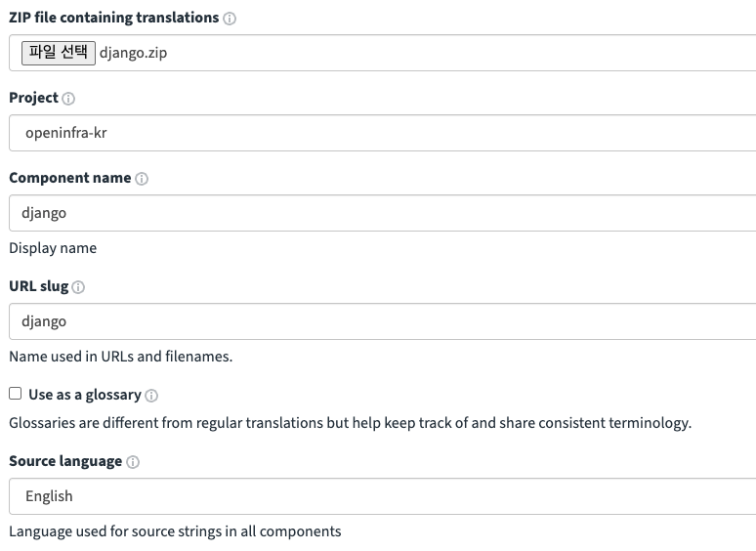The image size is (756, 551).
Task: Focus the URL slug input field
Action: click(x=381, y=321)
